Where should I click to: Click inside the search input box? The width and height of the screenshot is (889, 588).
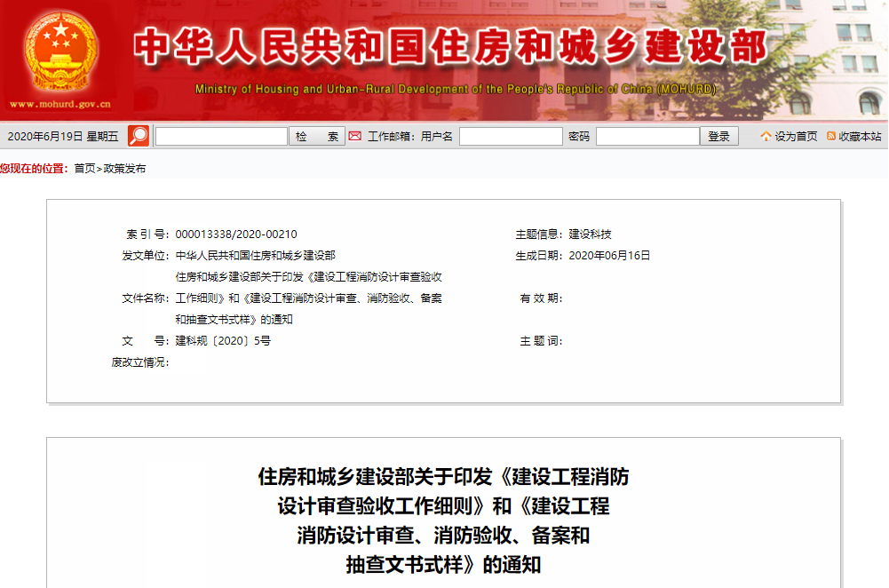(x=220, y=136)
